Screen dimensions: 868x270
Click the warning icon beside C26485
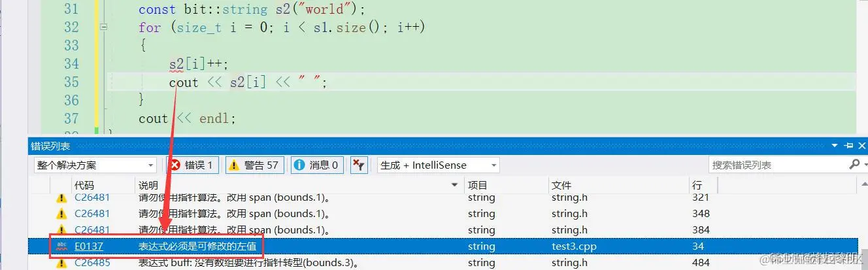click(x=61, y=263)
